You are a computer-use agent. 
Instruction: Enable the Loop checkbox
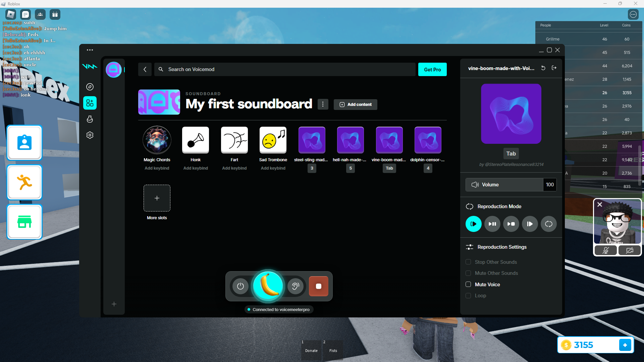468,296
